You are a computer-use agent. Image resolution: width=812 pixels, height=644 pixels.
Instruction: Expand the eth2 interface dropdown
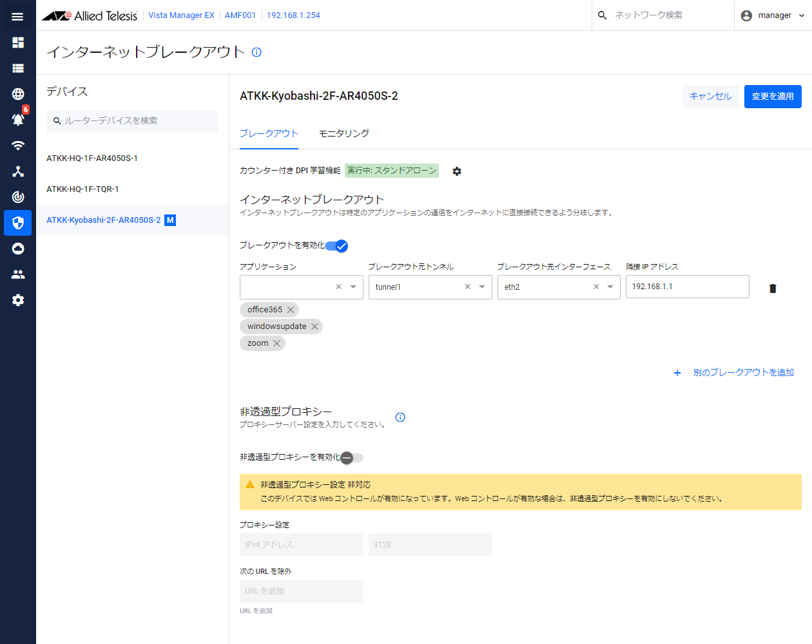610,287
